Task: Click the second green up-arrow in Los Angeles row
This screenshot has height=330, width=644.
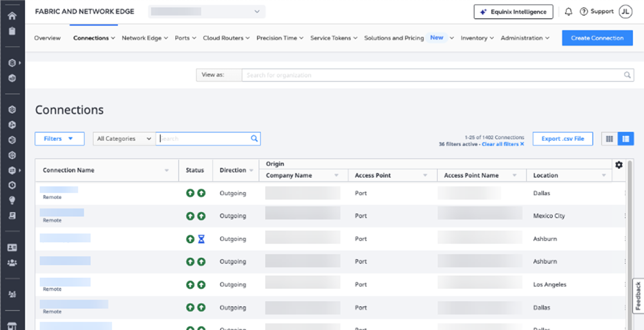Action: coord(201,284)
